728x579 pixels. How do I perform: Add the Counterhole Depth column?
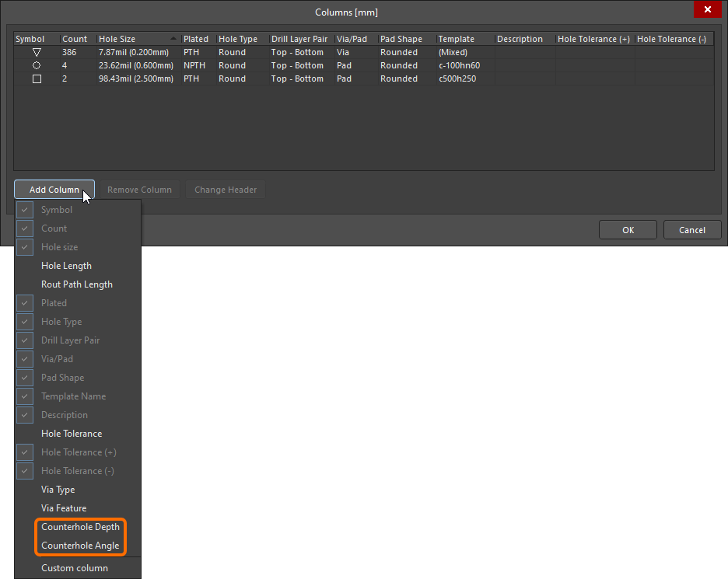80,527
